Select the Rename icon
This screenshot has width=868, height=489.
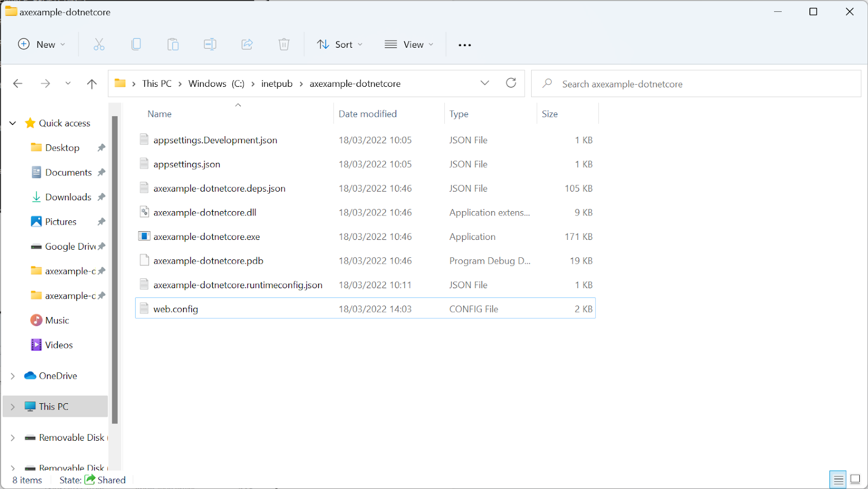click(210, 45)
